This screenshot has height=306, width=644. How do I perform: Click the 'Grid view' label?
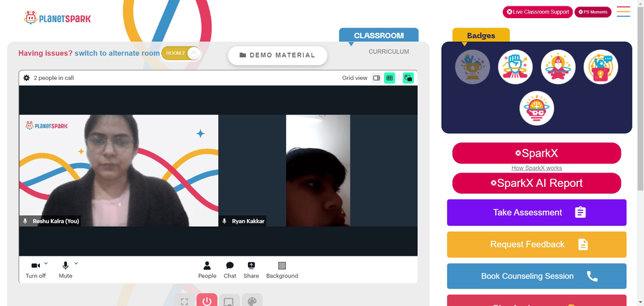[x=355, y=78]
